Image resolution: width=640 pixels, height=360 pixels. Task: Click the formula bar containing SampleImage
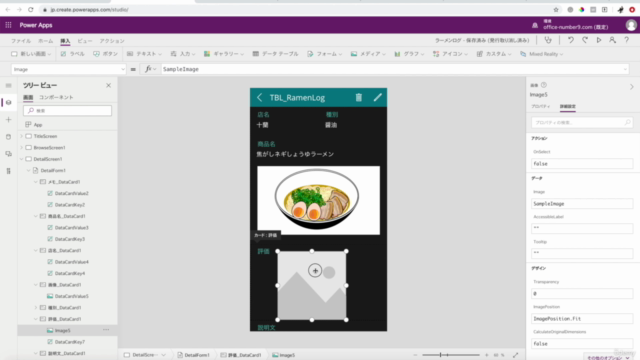(x=395, y=69)
